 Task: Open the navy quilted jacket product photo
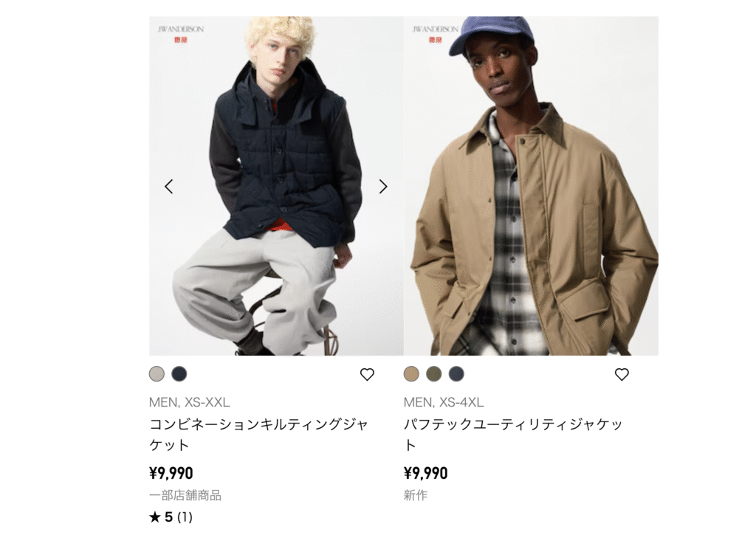click(276, 186)
